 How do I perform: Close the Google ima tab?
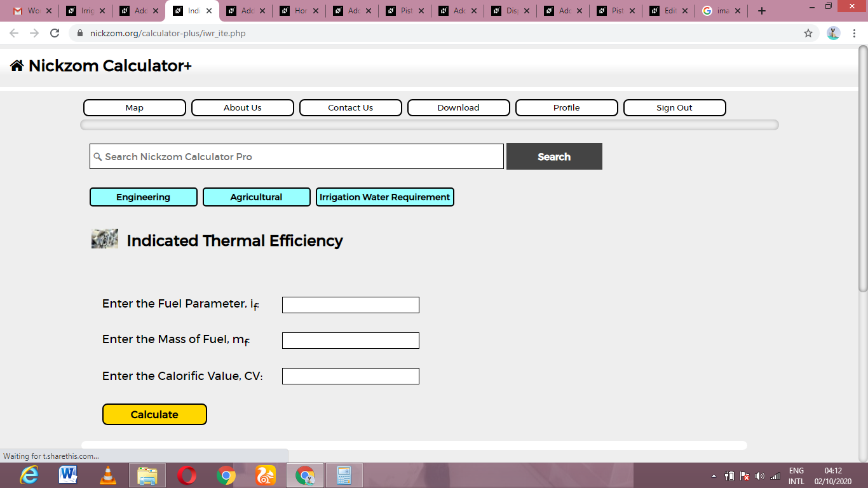pyautogui.click(x=738, y=11)
